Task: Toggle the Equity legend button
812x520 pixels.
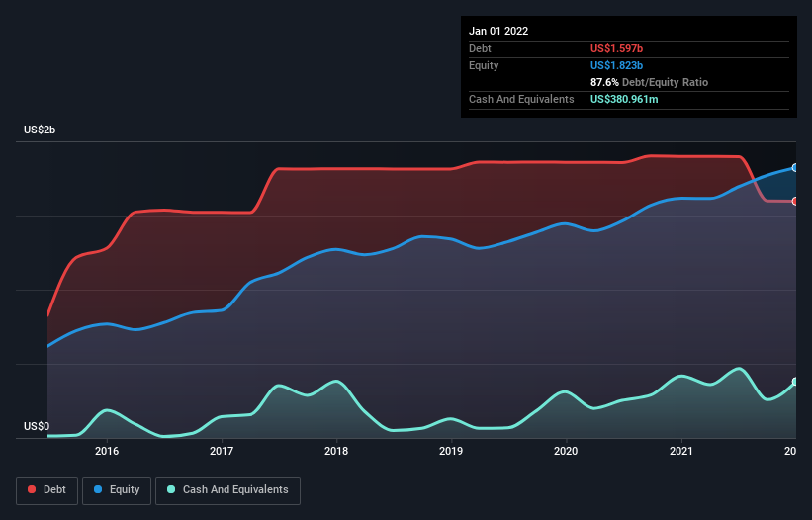Action: 117,490
